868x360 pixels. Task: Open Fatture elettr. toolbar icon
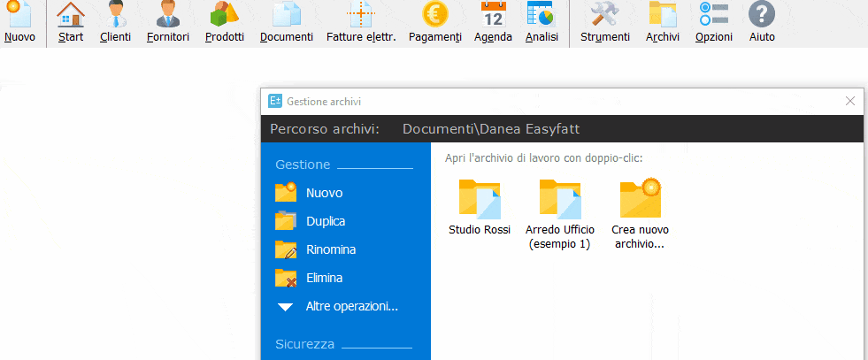(x=361, y=14)
